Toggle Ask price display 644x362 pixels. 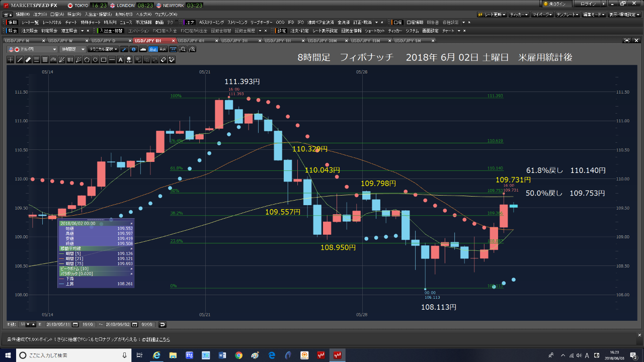click(163, 49)
